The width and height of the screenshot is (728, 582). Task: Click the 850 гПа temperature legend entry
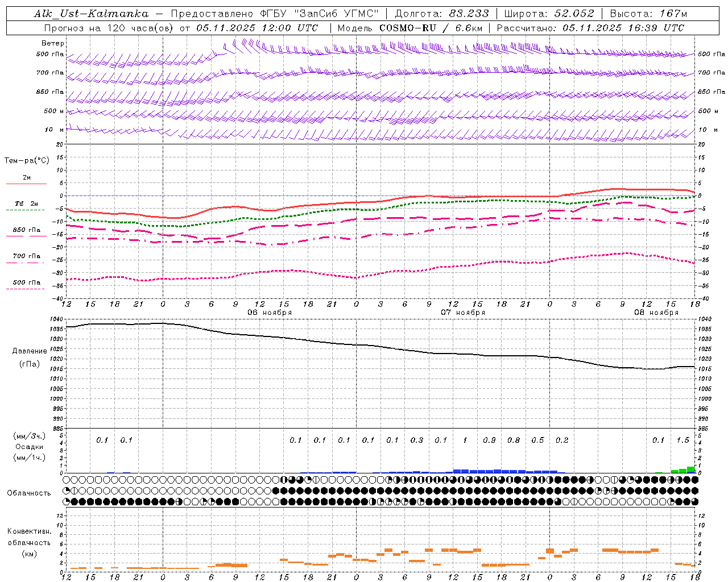(x=26, y=230)
